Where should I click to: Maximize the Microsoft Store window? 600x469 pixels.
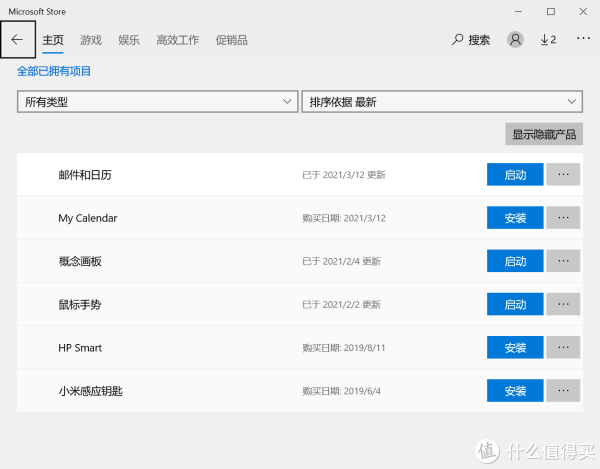551,11
